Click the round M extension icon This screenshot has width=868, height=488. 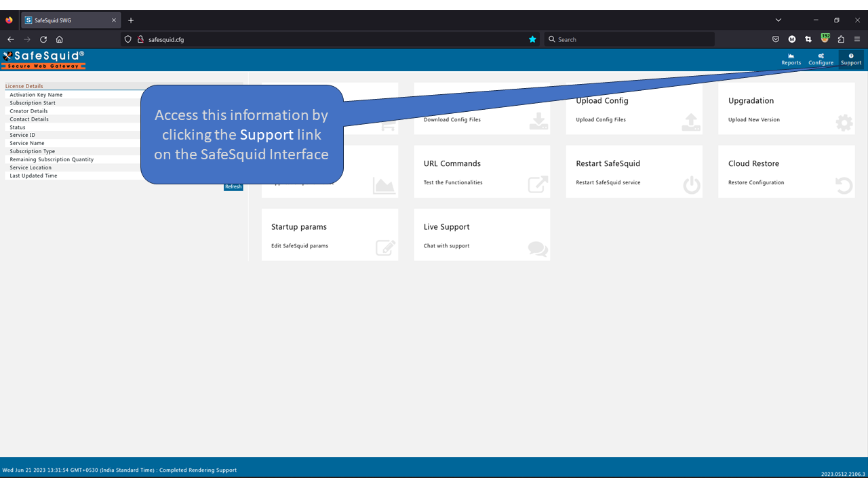pyautogui.click(x=792, y=39)
